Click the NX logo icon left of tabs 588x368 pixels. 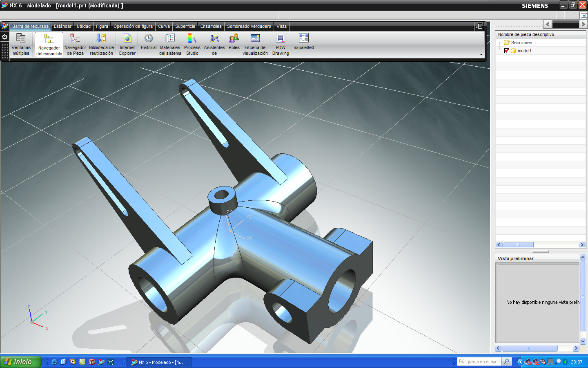pos(5,26)
